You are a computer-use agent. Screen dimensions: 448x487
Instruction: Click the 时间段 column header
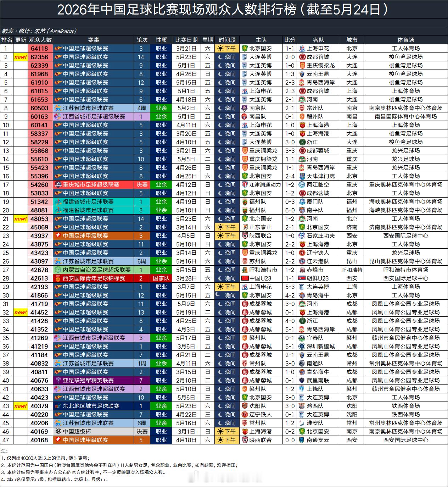point(227,40)
